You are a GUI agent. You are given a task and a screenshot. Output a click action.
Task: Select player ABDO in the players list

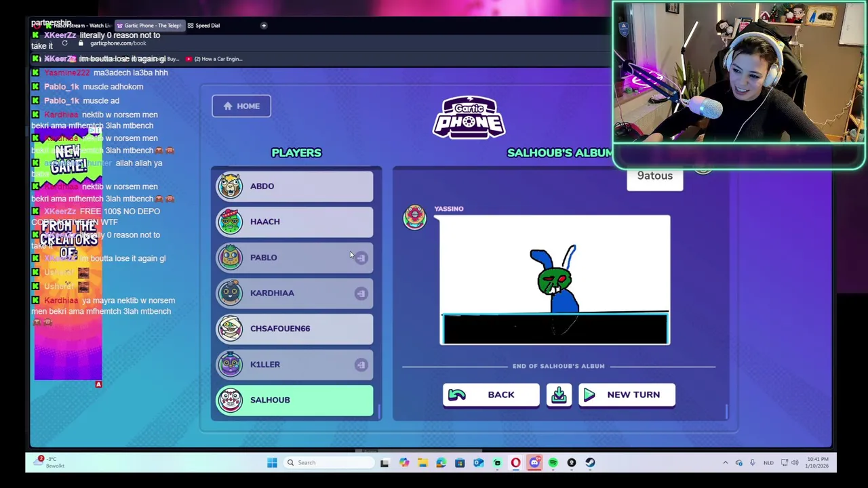[294, 186]
